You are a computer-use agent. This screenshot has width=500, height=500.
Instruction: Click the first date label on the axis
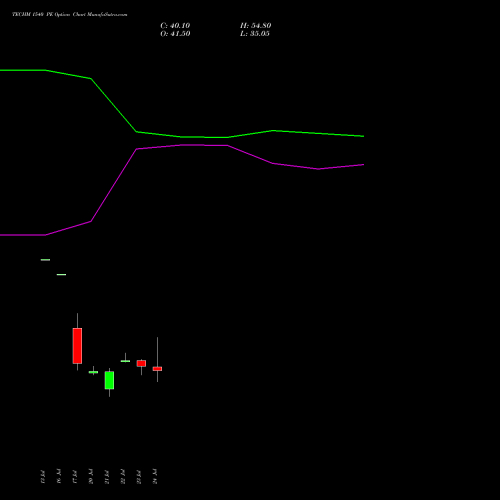(43, 477)
